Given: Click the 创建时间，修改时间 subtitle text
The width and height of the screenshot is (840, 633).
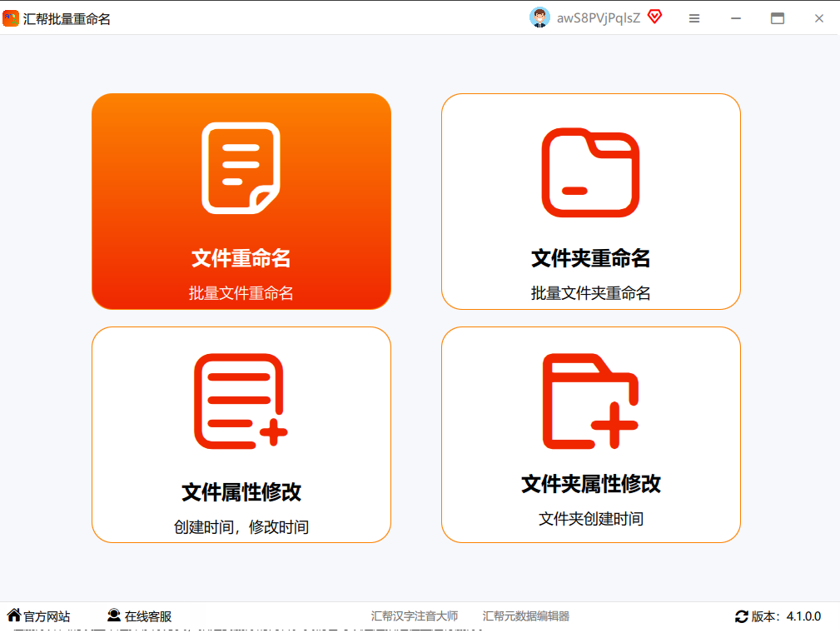Looking at the screenshot, I should (x=241, y=527).
